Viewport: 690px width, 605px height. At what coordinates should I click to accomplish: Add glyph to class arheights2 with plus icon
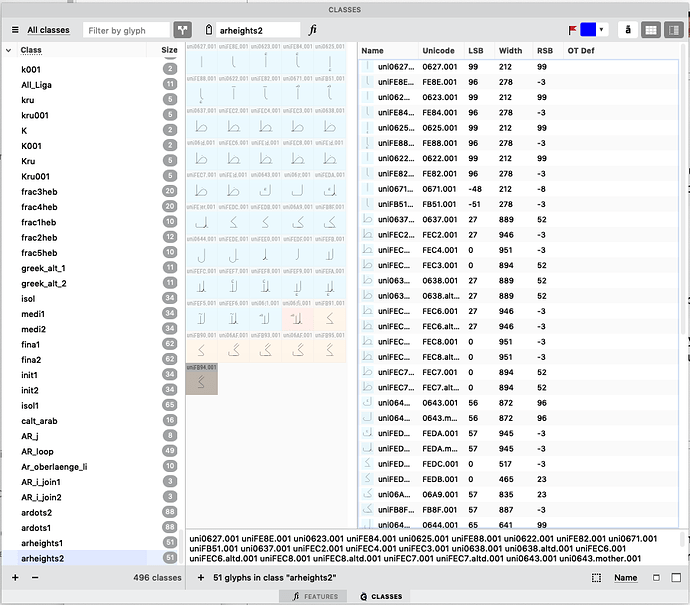coord(201,578)
